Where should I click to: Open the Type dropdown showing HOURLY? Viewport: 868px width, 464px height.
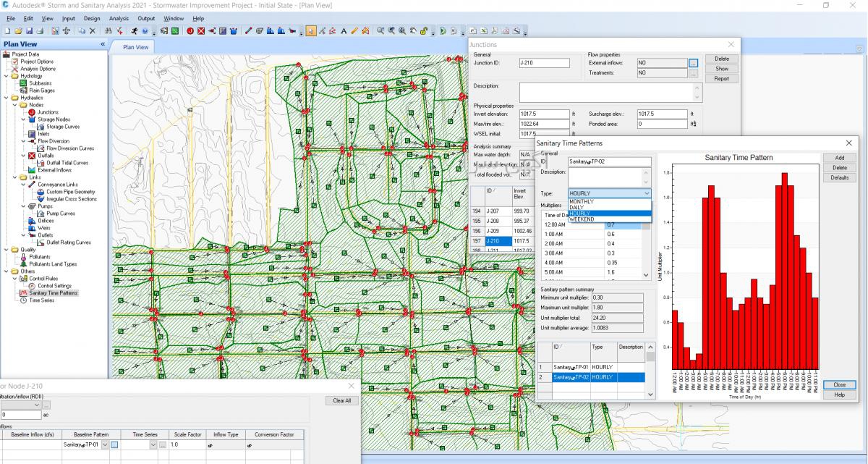[609, 193]
